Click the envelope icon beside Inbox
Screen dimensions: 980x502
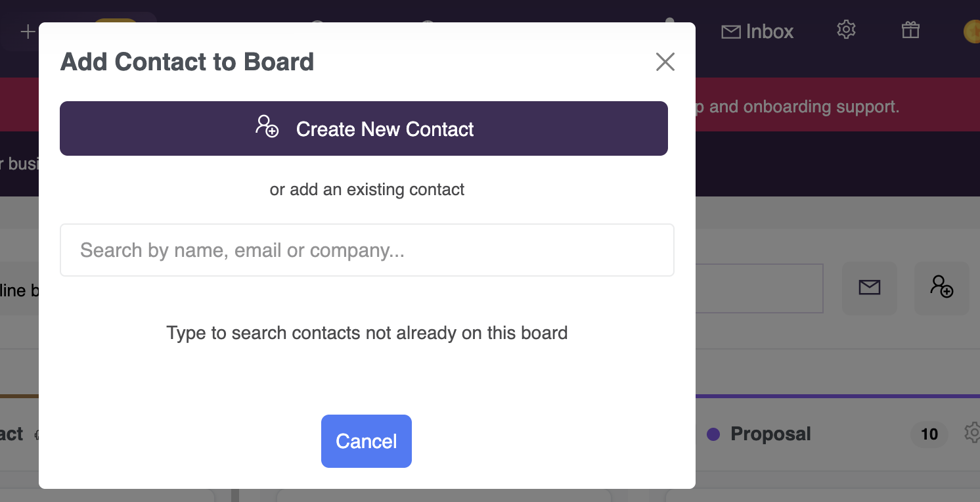click(731, 32)
